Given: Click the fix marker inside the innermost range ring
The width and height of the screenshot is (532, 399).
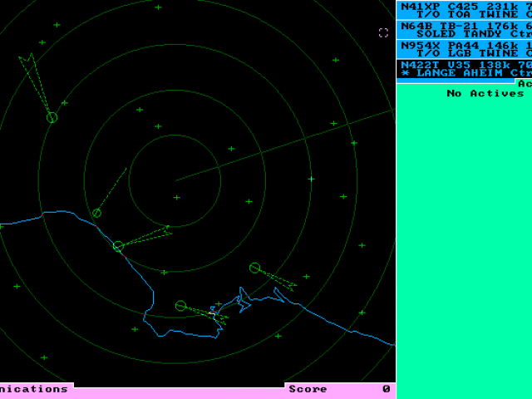Looking at the screenshot, I should 177,198.
